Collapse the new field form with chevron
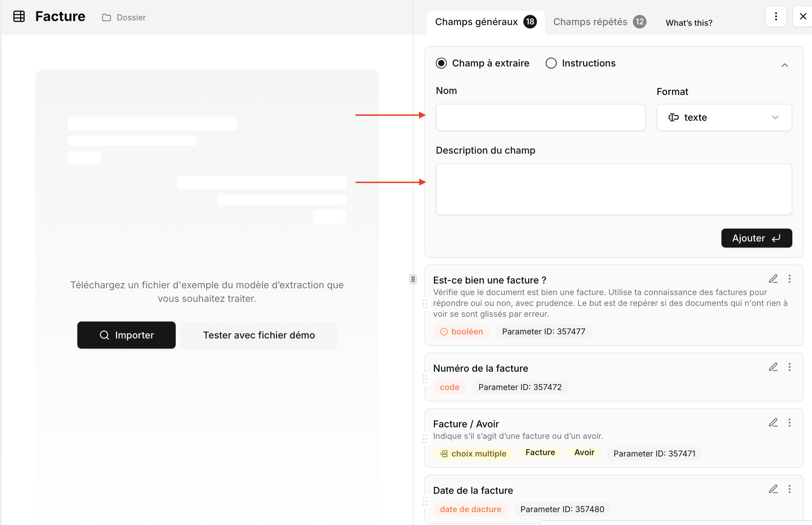Image resolution: width=812 pixels, height=525 pixels. click(785, 65)
